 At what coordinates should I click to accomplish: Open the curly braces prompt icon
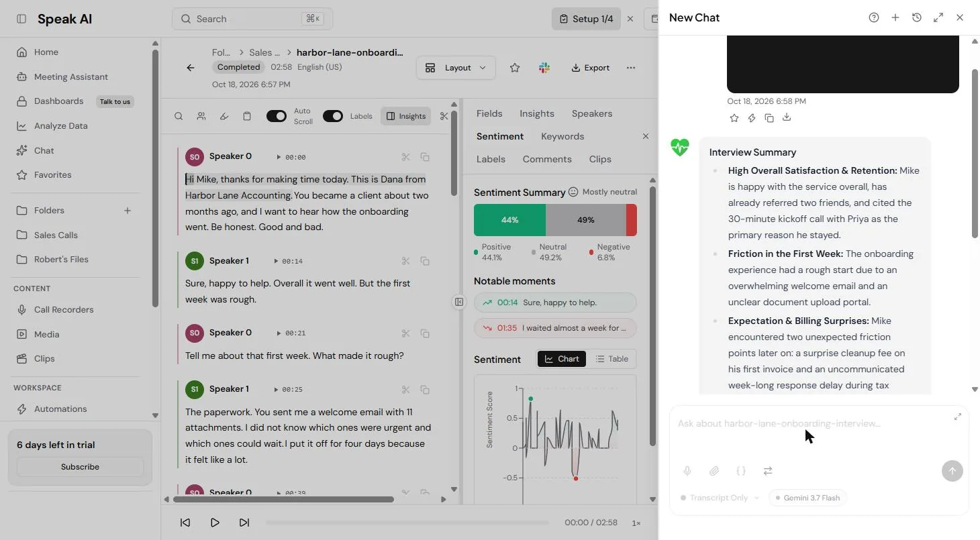tap(741, 471)
